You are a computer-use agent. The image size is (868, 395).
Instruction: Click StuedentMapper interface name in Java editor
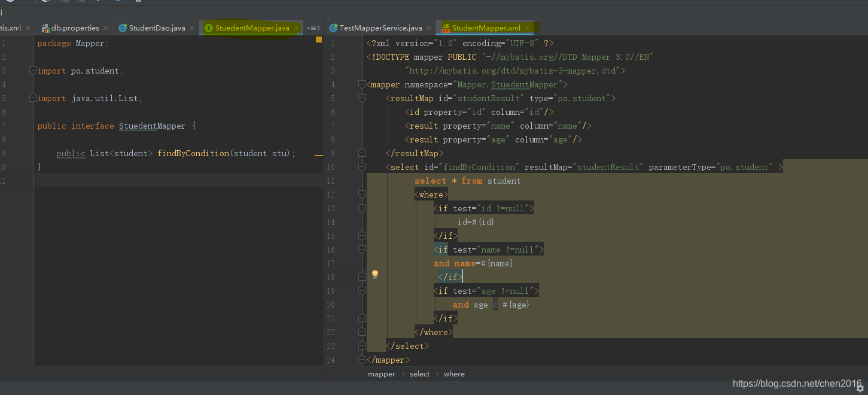[153, 126]
